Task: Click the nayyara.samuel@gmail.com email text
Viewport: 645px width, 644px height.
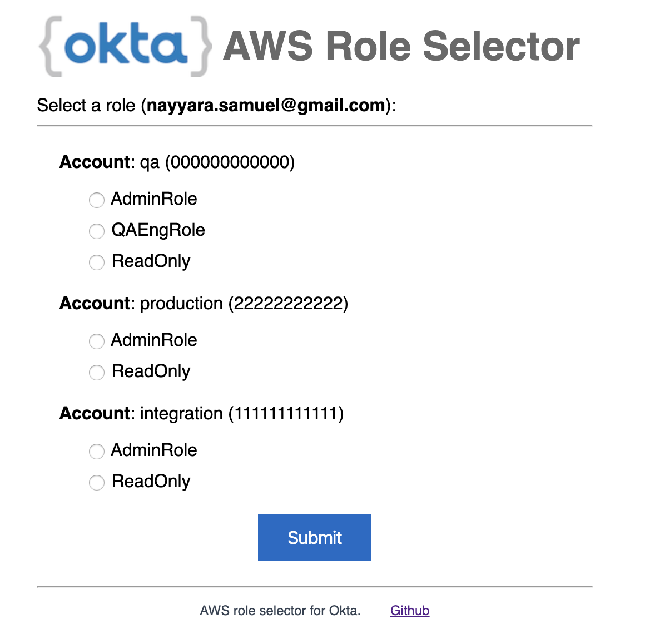Action: coord(266,105)
